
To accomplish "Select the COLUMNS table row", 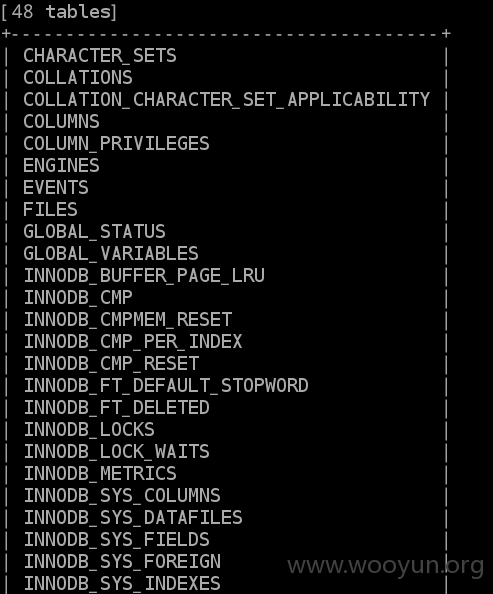I will point(61,122).
